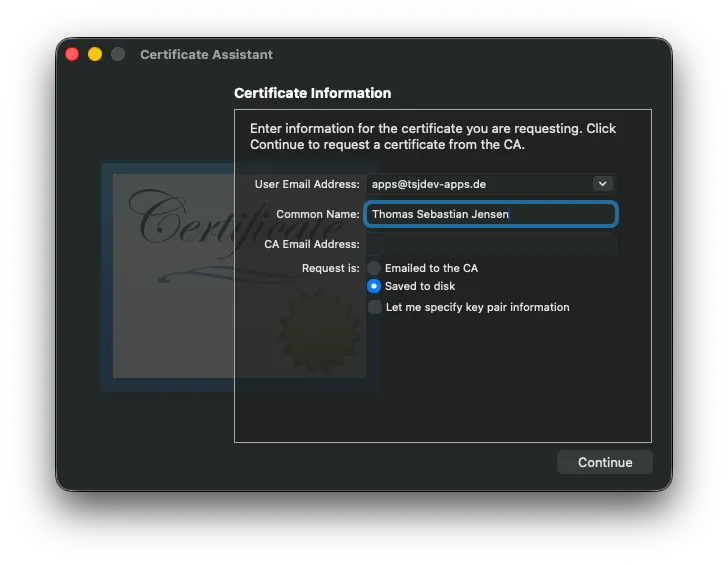Enable Let me specify key pair information
728x565 pixels.
375,307
